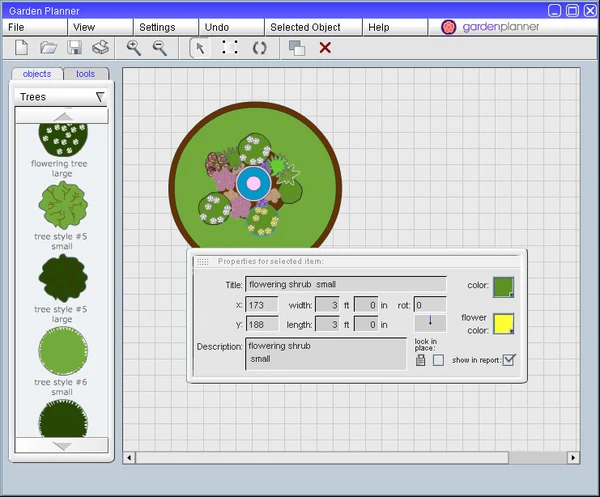Screen dimensions: 600x497
Task: Select the arrow pointer tool
Action: [200, 49]
